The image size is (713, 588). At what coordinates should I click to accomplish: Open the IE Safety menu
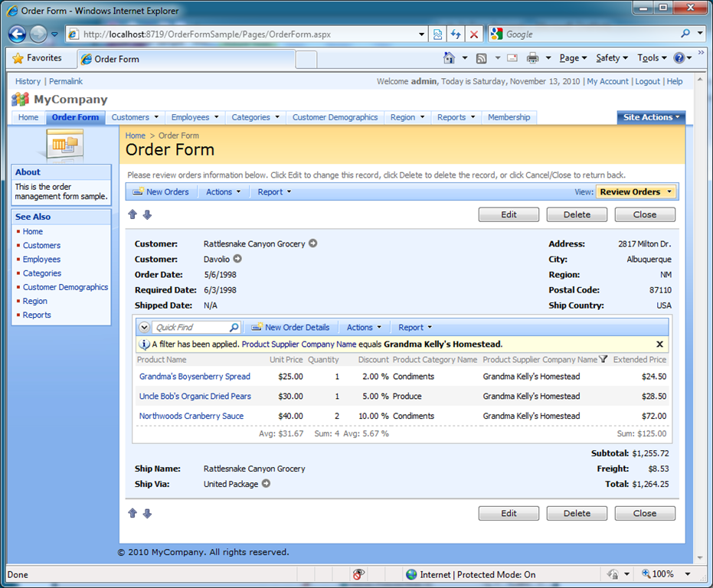pos(612,57)
